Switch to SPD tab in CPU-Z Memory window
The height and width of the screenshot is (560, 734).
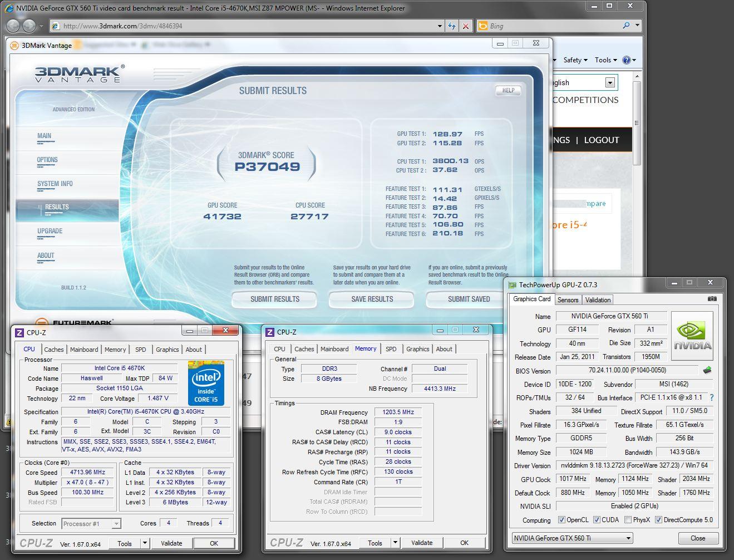coord(391,349)
